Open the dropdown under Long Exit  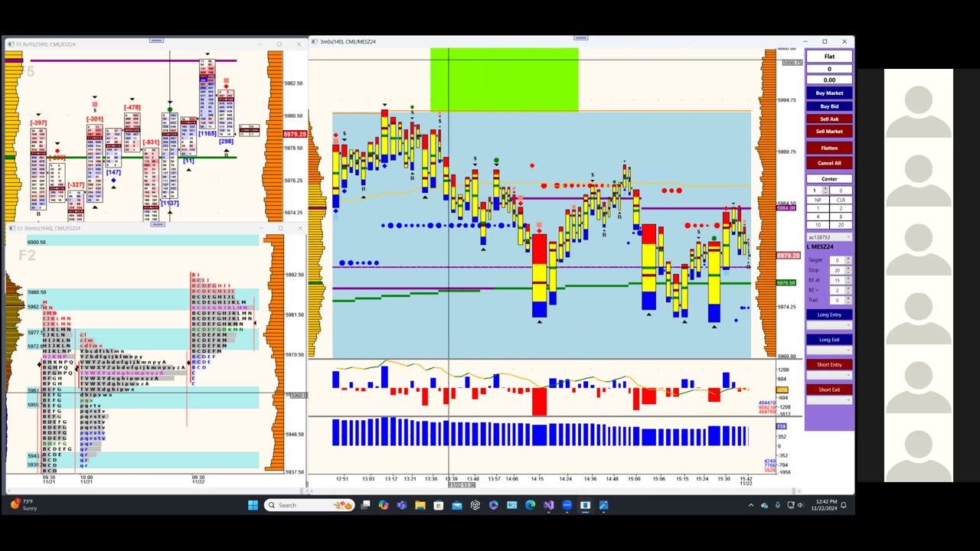[x=829, y=350]
